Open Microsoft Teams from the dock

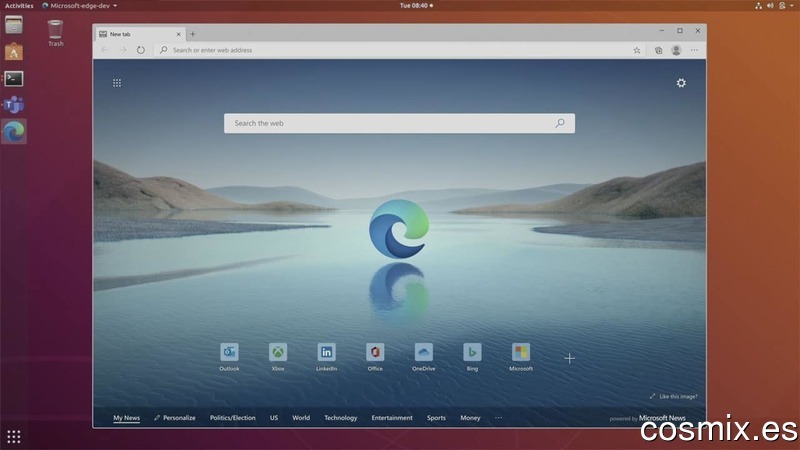(x=14, y=105)
